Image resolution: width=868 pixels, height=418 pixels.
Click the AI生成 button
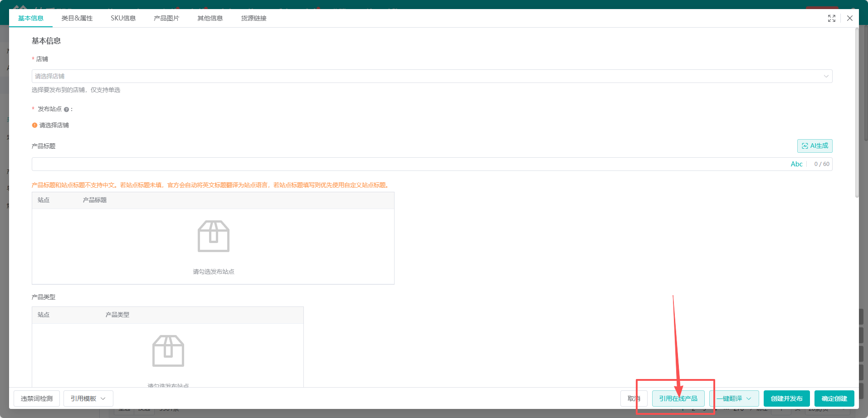814,146
